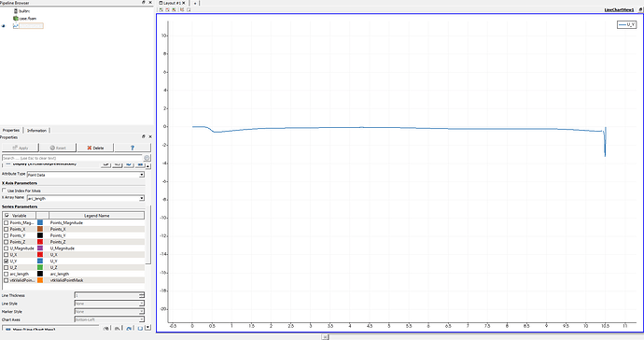This screenshot has height=340, width=644.
Task: Switch to the Information tab
Action: pyautogui.click(x=36, y=131)
